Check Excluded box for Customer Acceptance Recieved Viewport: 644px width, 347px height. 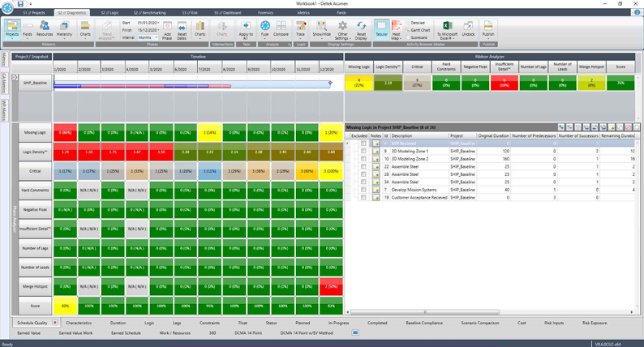click(x=363, y=198)
